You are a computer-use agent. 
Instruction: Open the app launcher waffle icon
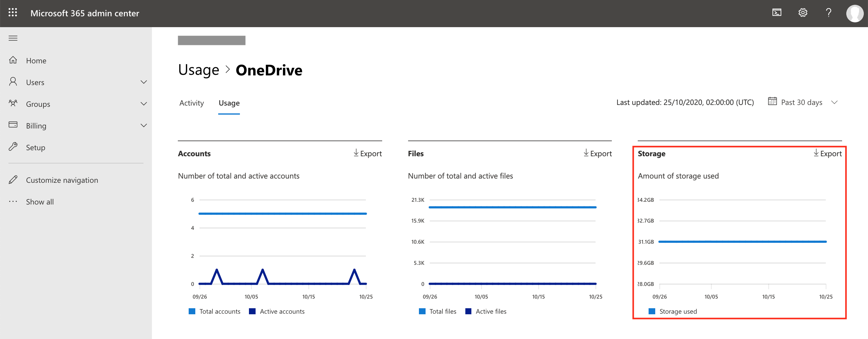pyautogui.click(x=13, y=13)
